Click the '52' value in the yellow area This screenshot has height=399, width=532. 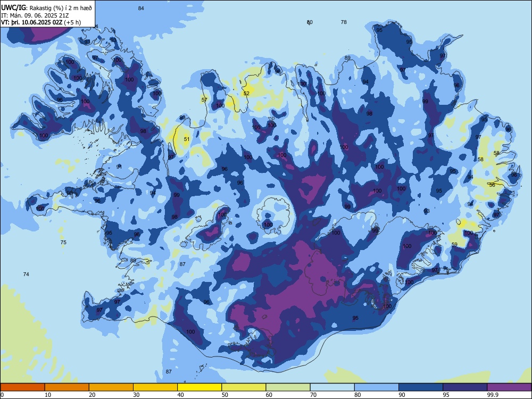tap(247, 93)
